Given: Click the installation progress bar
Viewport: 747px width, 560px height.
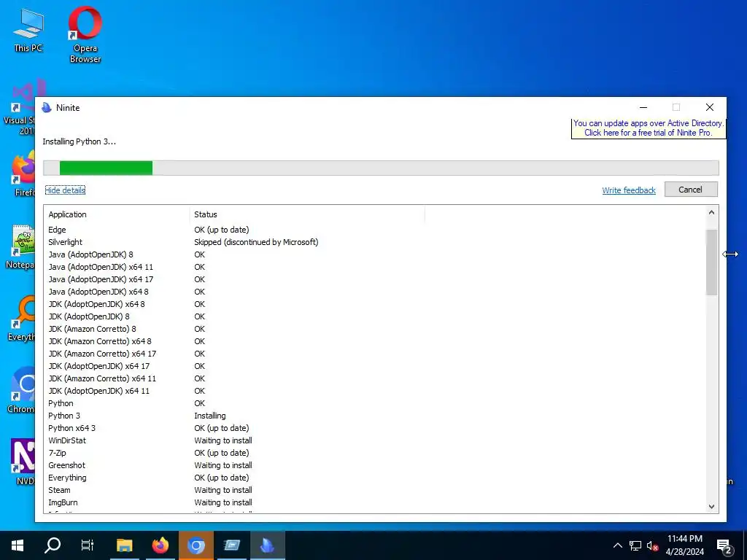Looking at the screenshot, I should (381, 168).
